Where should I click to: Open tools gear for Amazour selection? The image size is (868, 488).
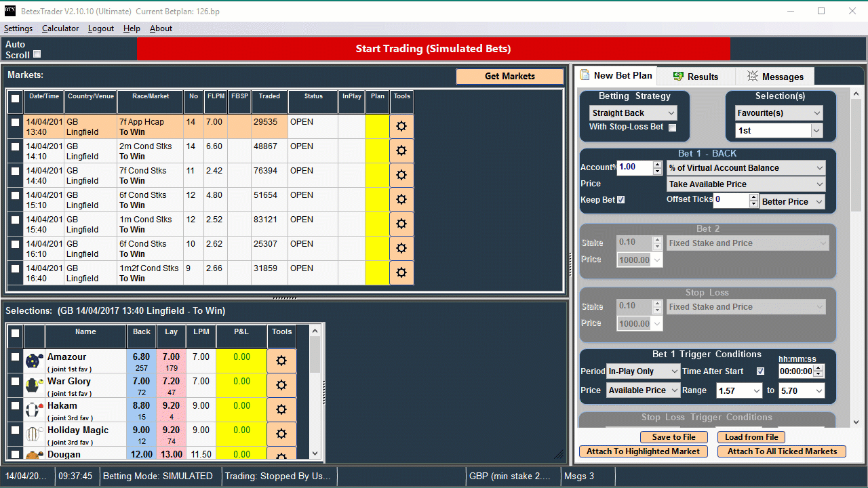[281, 361]
